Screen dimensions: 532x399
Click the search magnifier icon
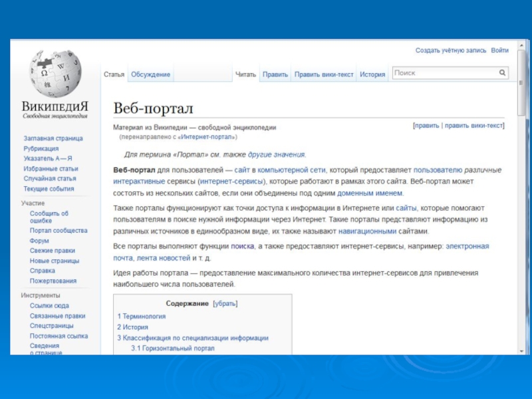tap(502, 72)
